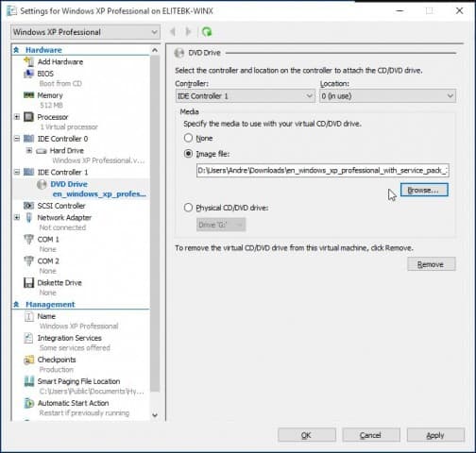
Task: Select the Physical CD/DVD drive radio button
Action: click(x=188, y=208)
